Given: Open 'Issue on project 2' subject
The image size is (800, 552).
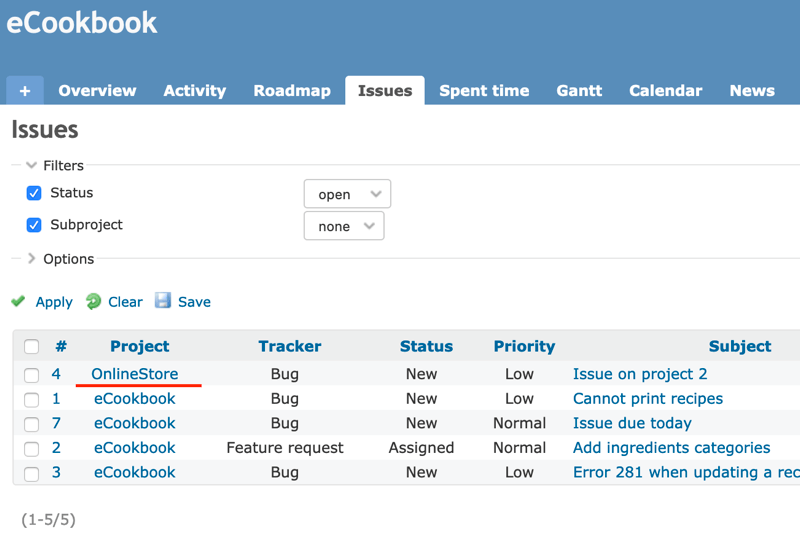Looking at the screenshot, I should (x=640, y=374).
